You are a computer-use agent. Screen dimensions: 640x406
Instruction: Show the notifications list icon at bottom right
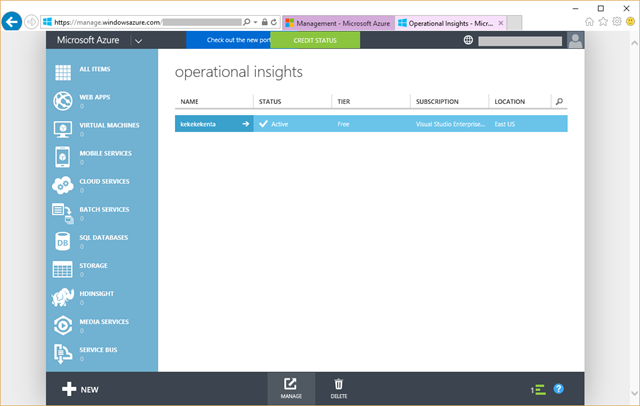pyautogui.click(x=538, y=390)
